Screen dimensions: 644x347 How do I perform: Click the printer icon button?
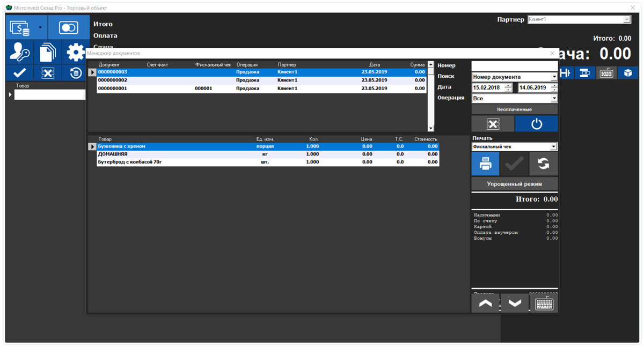(x=485, y=164)
